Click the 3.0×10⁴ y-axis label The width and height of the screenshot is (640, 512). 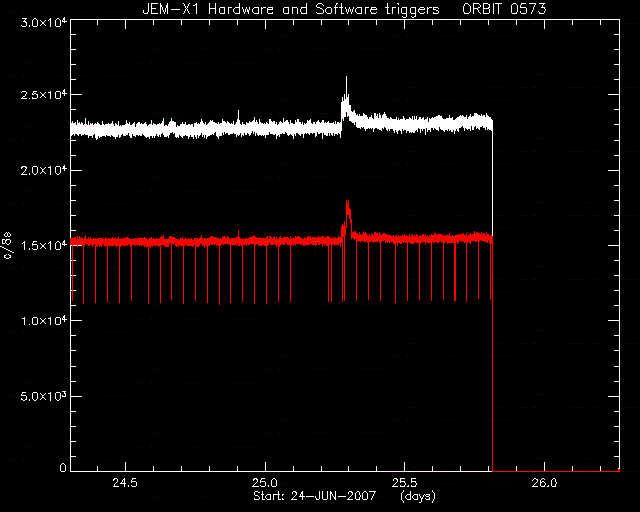tap(44, 22)
